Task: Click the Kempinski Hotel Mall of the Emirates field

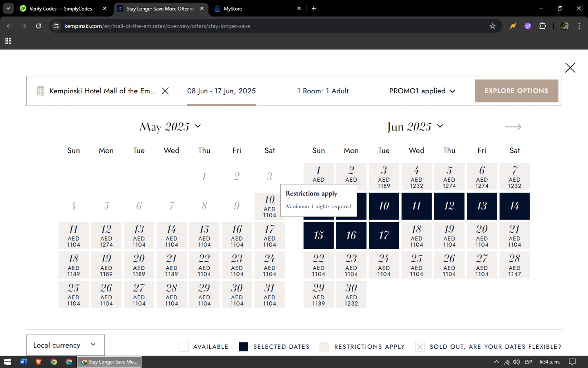Action: pyautogui.click(x=103, y=91)
